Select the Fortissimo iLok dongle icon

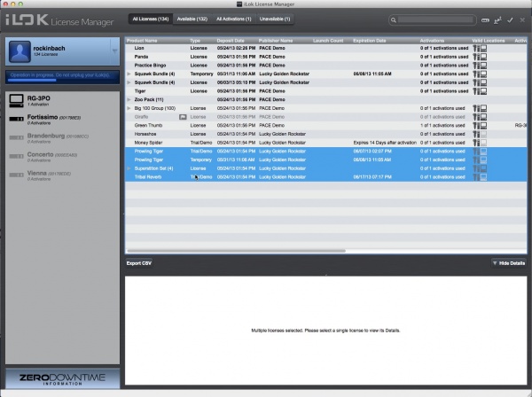(x=16, y=119)
